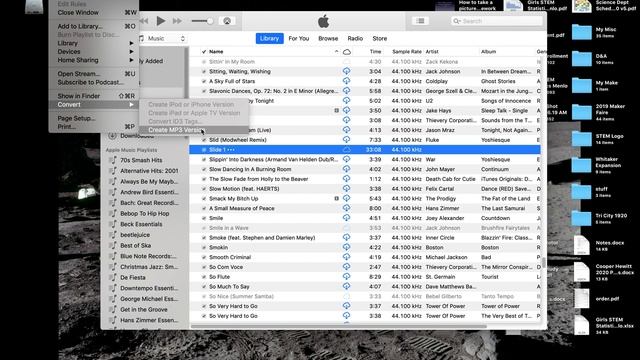Image resolution: width=640 pixels, height=360 pixels.
Task: Click cloud download icon for Slavonic Dances
Action: (x=347, y=91)
